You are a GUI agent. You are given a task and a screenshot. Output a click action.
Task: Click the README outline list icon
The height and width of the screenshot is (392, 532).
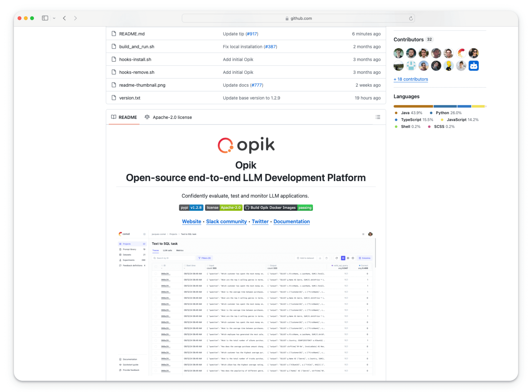(x=378, y=117)
